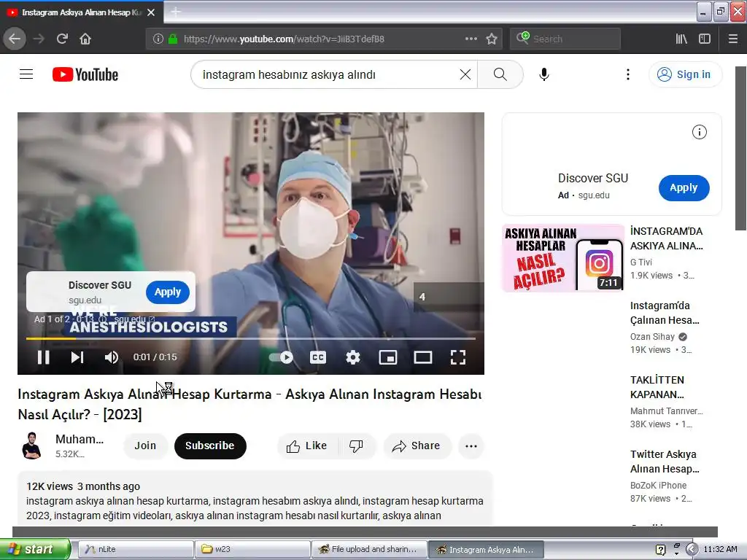747x560 pixels.
Task: Close the Instagram Askıya Alınan Hesap tab
Action: pyautogui.click(x=151, y=12)
